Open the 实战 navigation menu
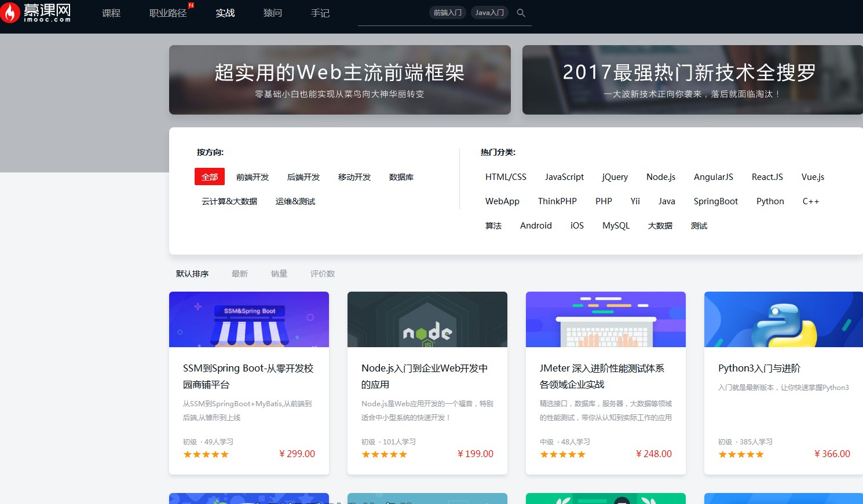Image resolution: width=863 pixels, height=504 pixels. 225,13
